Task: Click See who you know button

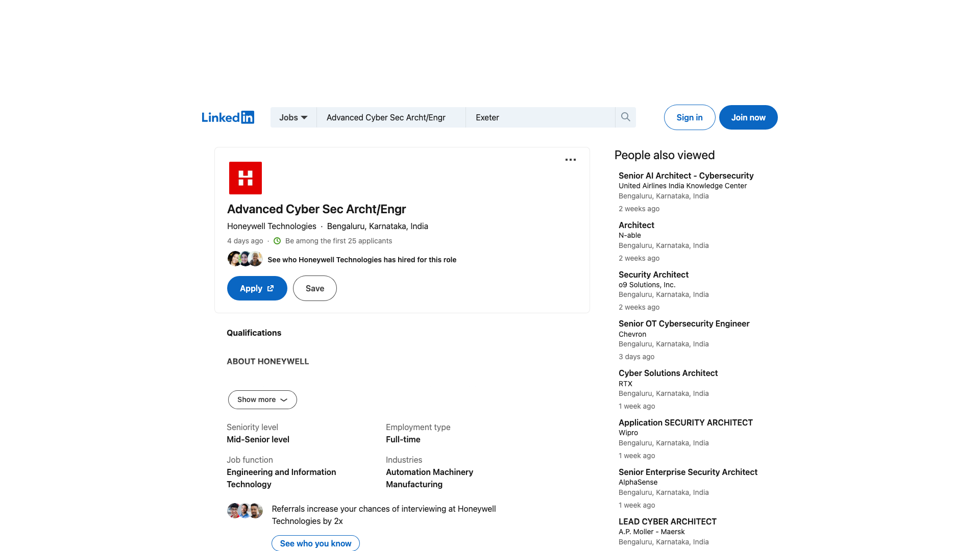Action: pos(315,543)
